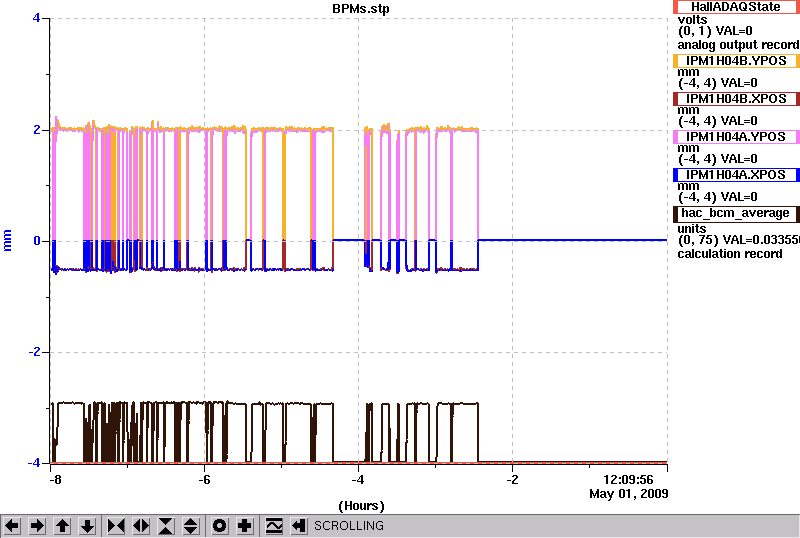800x538 pixels.
Task: Click the -4 hours x-axis tick label
Action: [358, 480]
